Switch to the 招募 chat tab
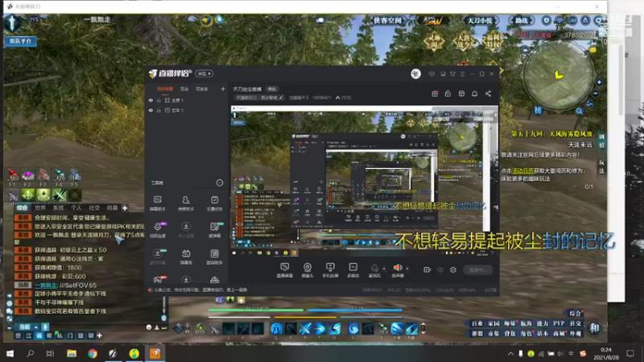 pos(112,208)
